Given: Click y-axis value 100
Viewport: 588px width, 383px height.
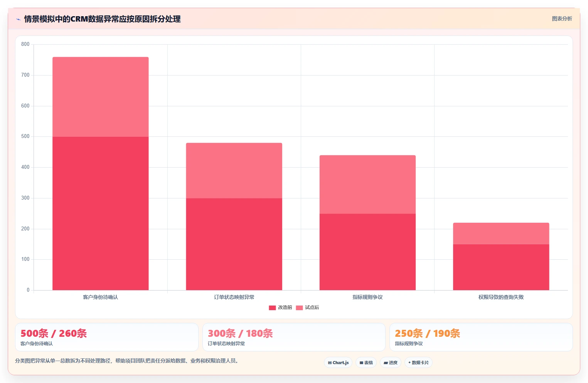Looking at the screenshot, I should tap(25, 259).
